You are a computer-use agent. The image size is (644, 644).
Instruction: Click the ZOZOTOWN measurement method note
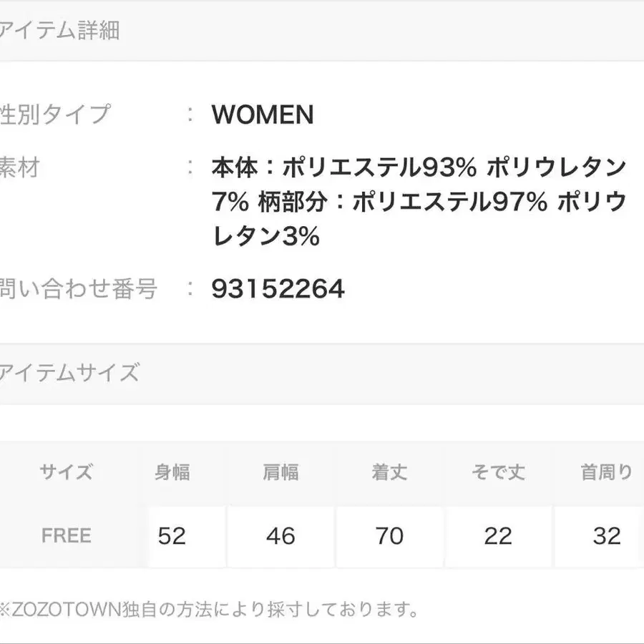pyautogui.click(x=209, y=610)
